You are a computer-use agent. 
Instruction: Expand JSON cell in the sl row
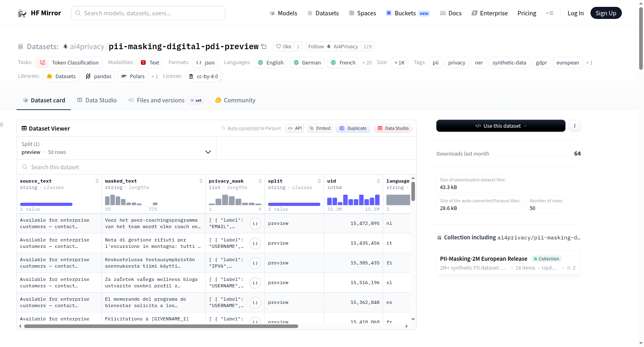point(255,283)
